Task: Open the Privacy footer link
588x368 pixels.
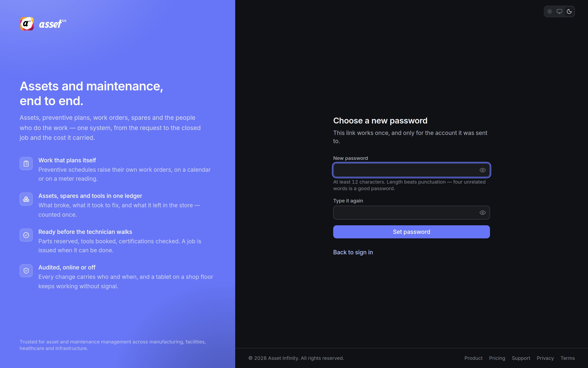Action: tap(545, 358)
